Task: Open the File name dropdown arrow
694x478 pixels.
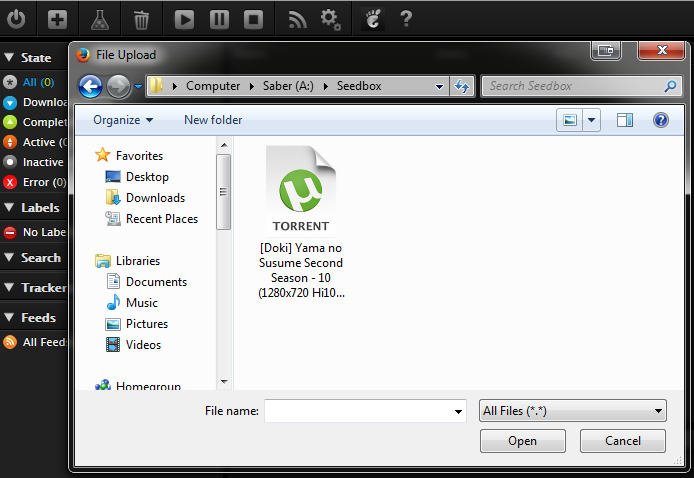Action: (x=459, y=411)
